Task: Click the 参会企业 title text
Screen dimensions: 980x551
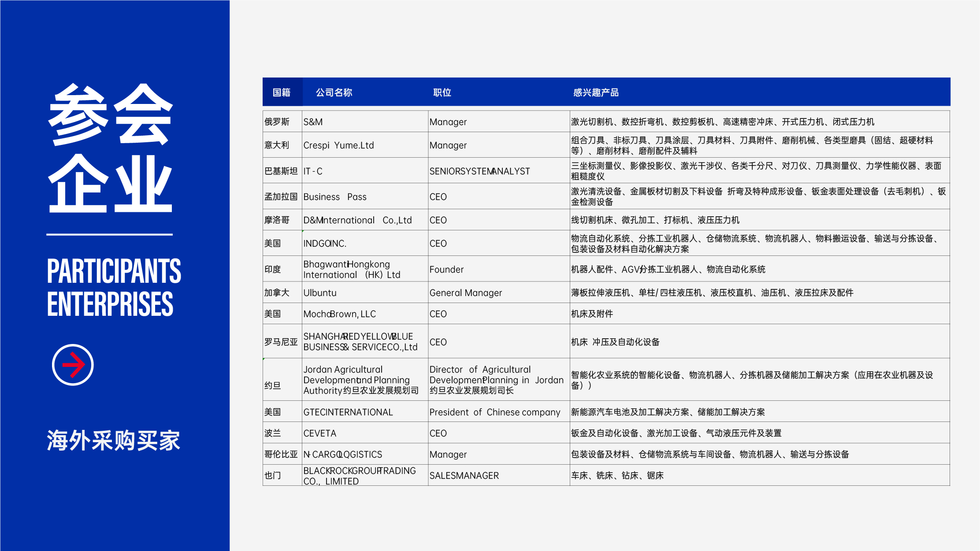Action: (x=110, y=148)
